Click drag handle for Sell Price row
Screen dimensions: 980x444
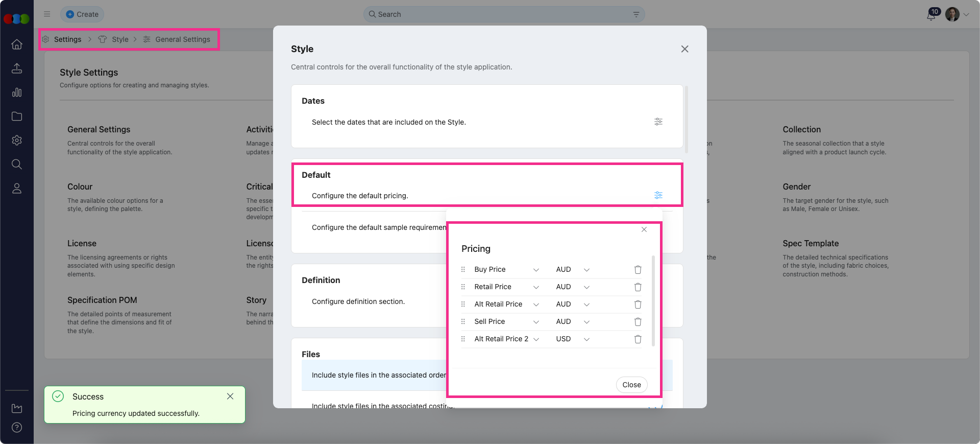[463, 322]
